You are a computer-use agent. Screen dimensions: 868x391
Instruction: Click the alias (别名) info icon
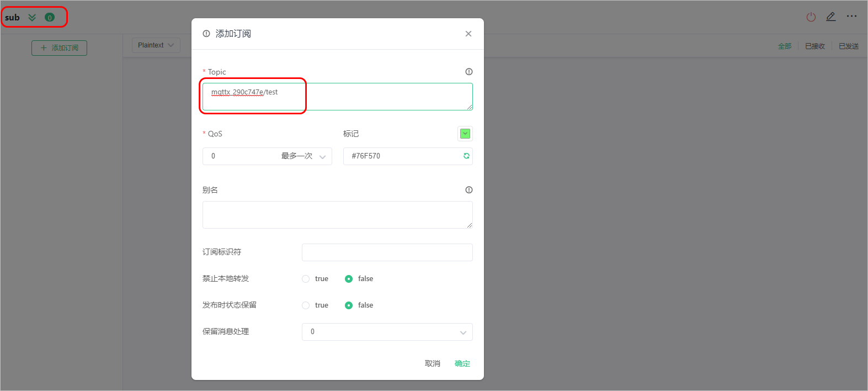[469, 190]
